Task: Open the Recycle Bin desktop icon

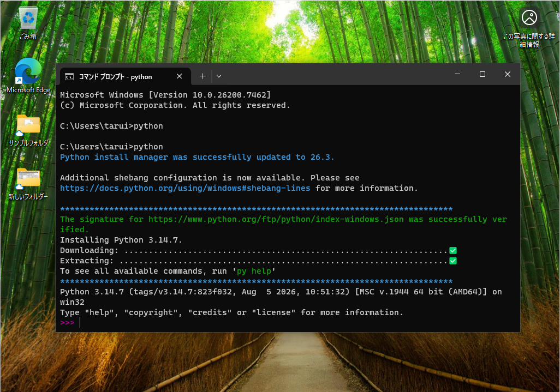Action: point(28,22)
